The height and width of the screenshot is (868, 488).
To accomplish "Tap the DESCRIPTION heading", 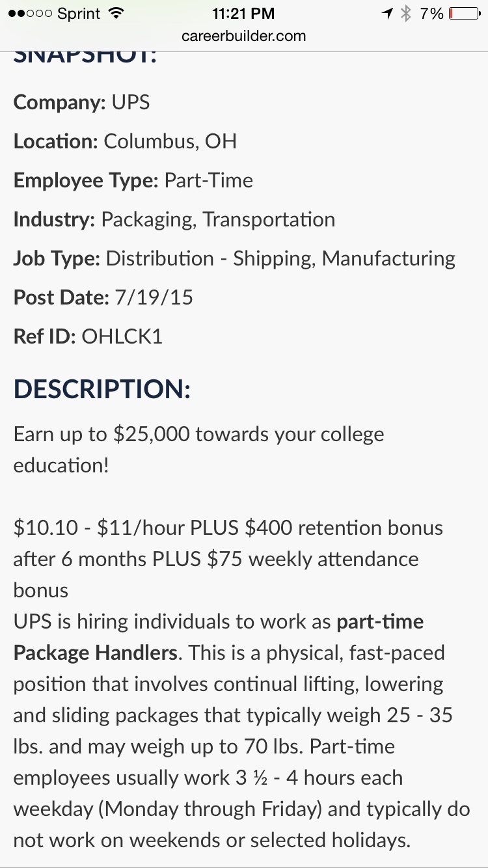I will click(x=102, y=389).
